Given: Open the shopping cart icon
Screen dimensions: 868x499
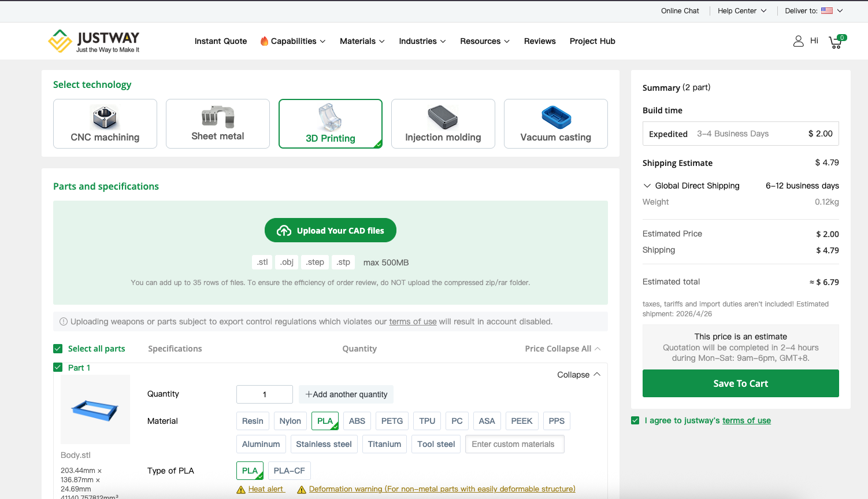Looking at the screenshot, I should coord(836,42).
